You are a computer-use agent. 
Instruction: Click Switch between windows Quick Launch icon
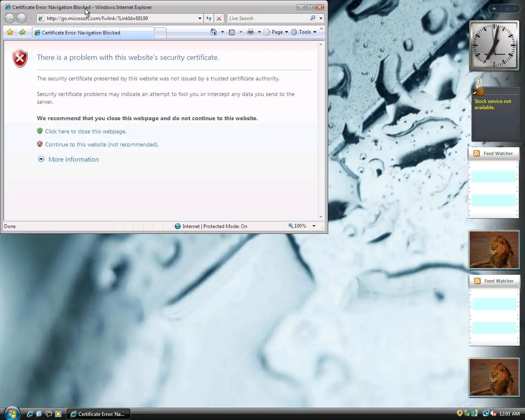coord(49,414)
